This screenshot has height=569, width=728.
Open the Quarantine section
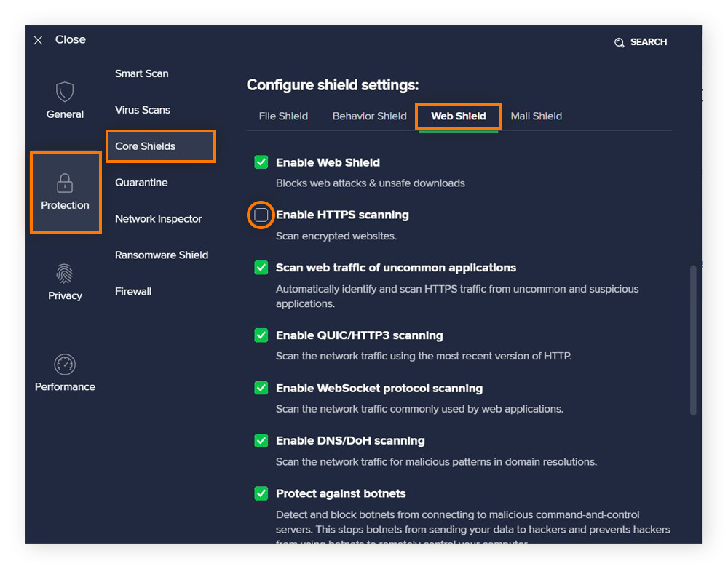tap(141, 183)
